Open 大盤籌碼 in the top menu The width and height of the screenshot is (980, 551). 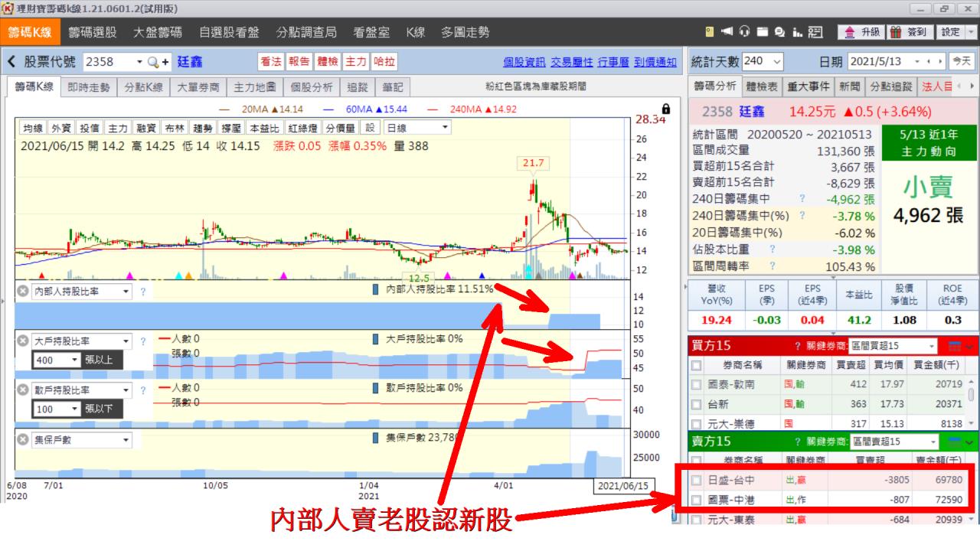pyautogui.click(x=158, y=33)
